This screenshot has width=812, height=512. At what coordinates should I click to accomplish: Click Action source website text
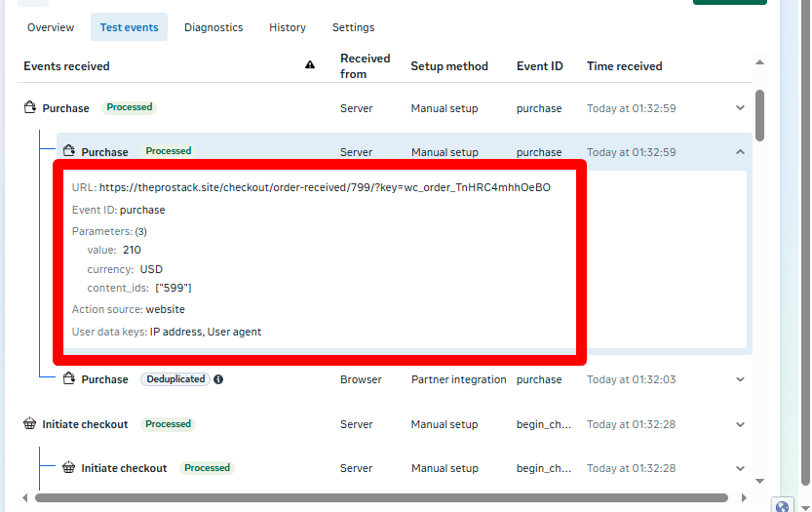129,309
